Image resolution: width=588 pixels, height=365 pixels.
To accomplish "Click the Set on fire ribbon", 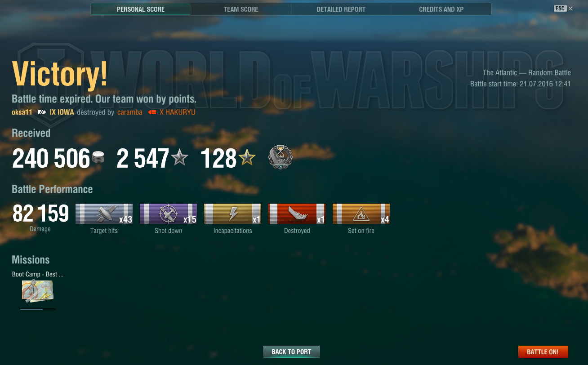I will [x=361, y=214].
